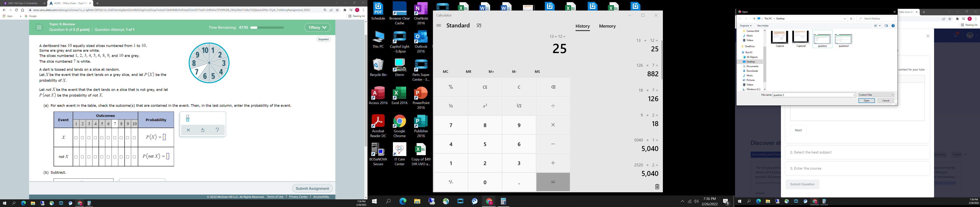Click the Time Remaining progress bar

(x=267, y=27)
